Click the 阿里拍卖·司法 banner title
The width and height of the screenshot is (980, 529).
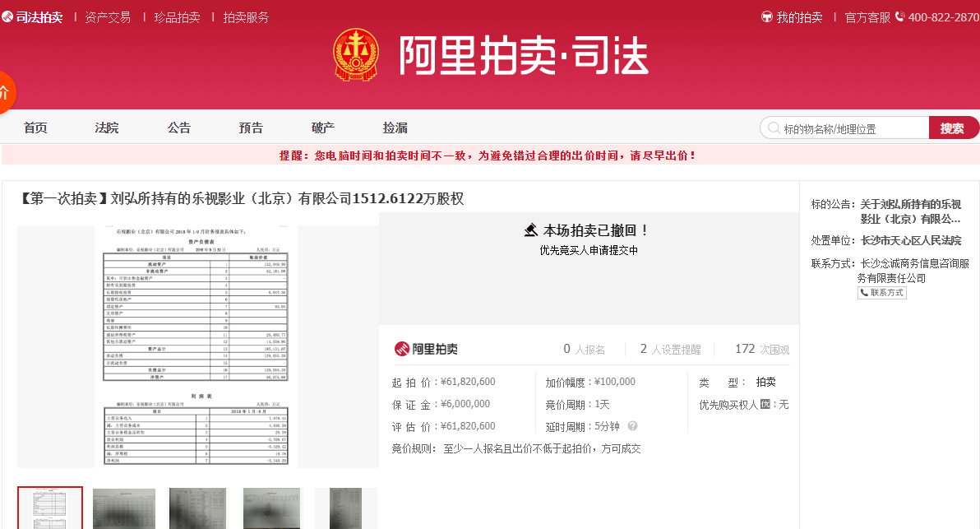524,55
